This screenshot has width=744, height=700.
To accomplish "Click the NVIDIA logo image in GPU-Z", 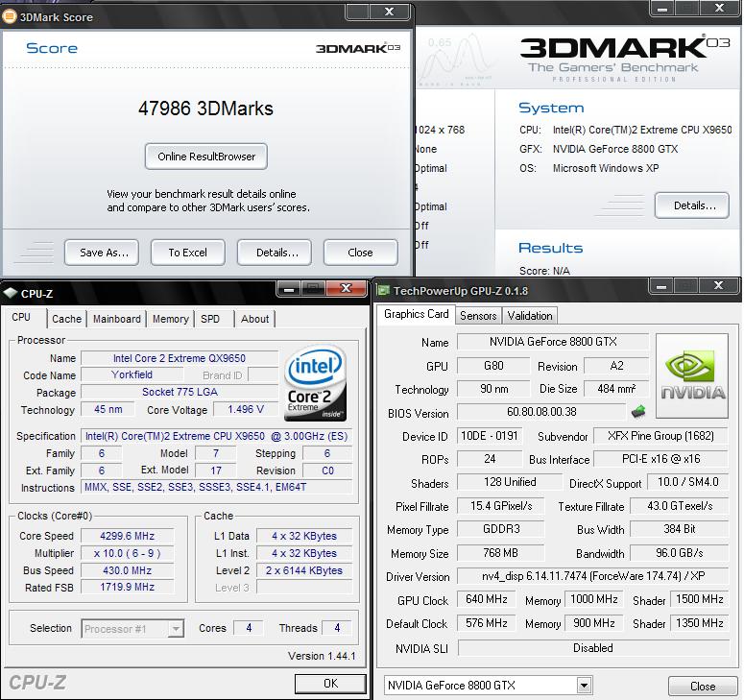I will tap(692, 375).
